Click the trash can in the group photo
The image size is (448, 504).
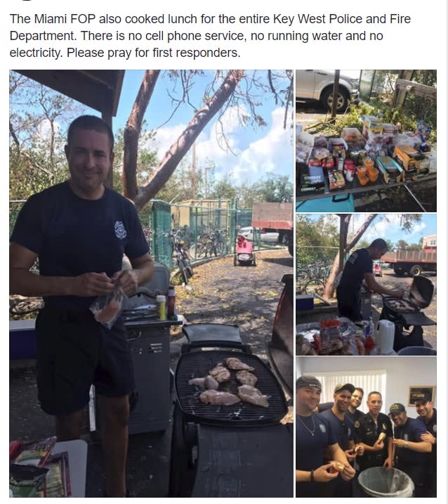pyautogui.click(x=386, y=482)
